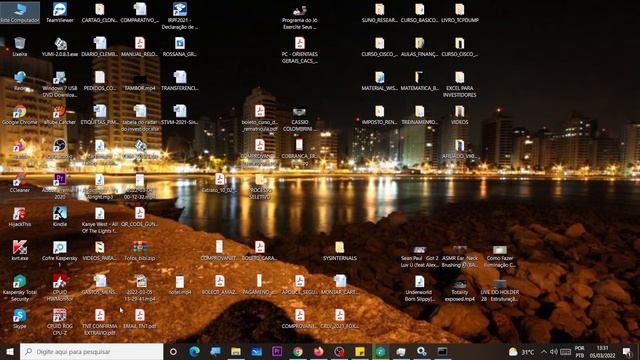The width and height of the screenshot is (640, 360).
Task: Open the VIDEOS folder on desktop
Action: pos(460,115)
